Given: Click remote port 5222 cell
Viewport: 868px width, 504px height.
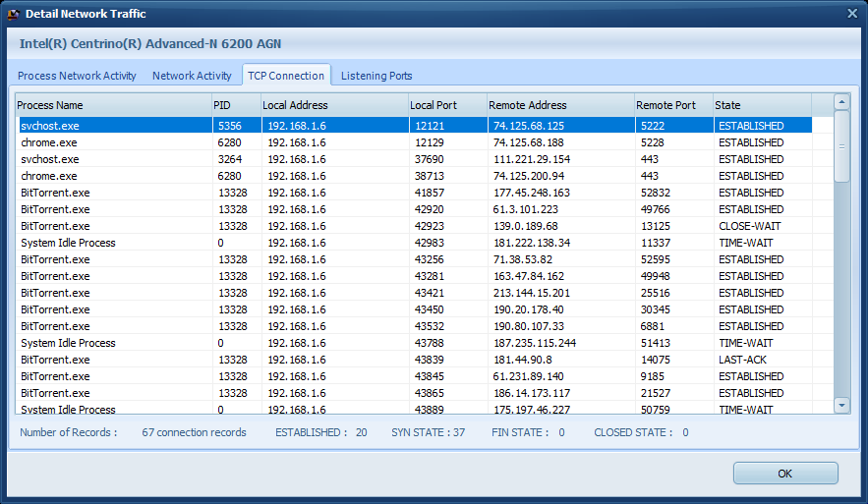Looking at the screenshot, I should [x=653, y=126].
